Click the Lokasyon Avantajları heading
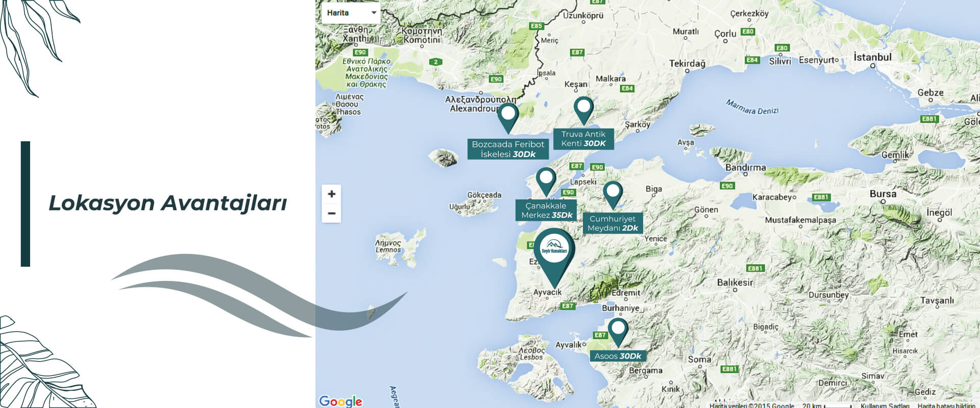This screenshot has width=980, height=408. pyautogui.click(x=167, y=203)
